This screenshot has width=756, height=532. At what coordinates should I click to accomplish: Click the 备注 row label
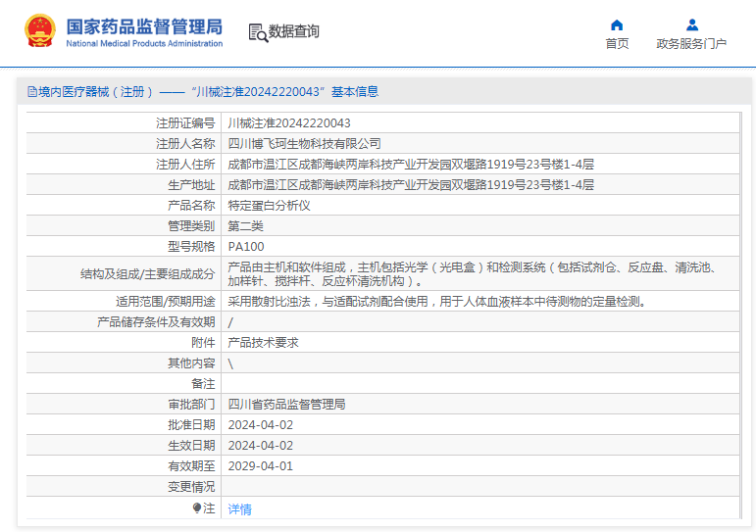203,384
